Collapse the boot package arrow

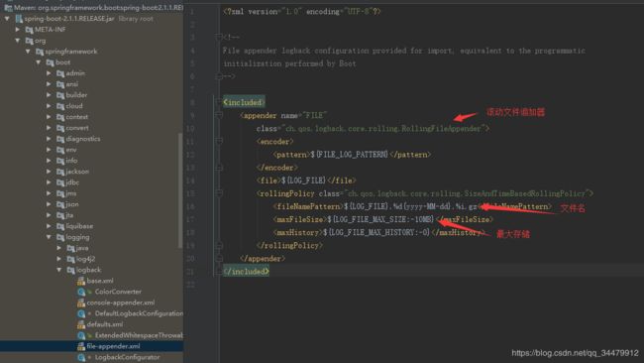(39, 62)
